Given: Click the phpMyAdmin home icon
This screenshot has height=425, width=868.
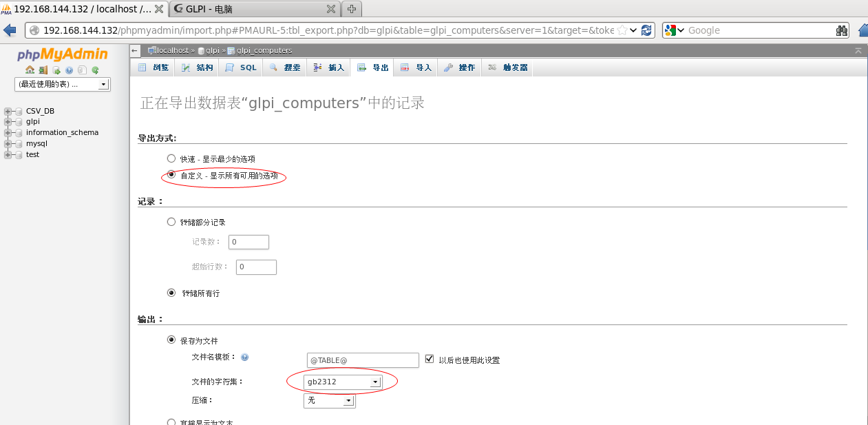Looking at the screenshot, I should click(30, 70).
